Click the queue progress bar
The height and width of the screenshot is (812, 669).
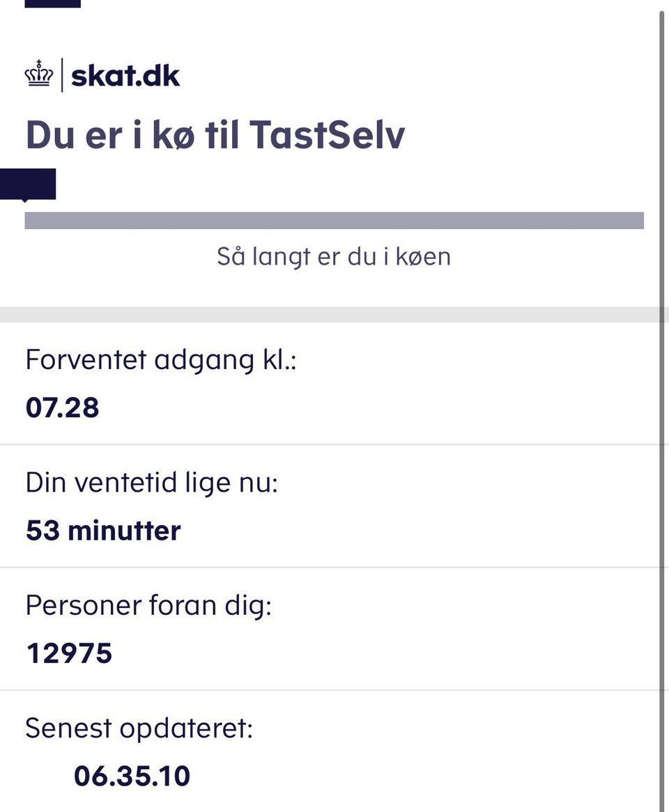coord(334,220)
